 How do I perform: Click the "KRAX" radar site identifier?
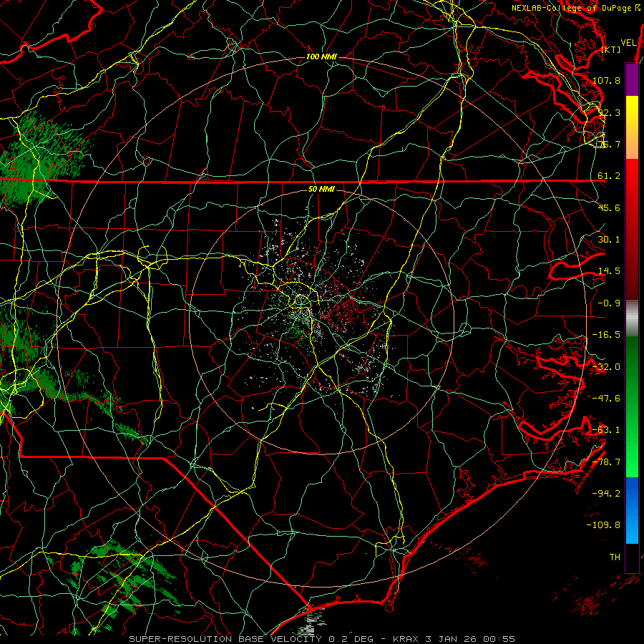[406, 639]
